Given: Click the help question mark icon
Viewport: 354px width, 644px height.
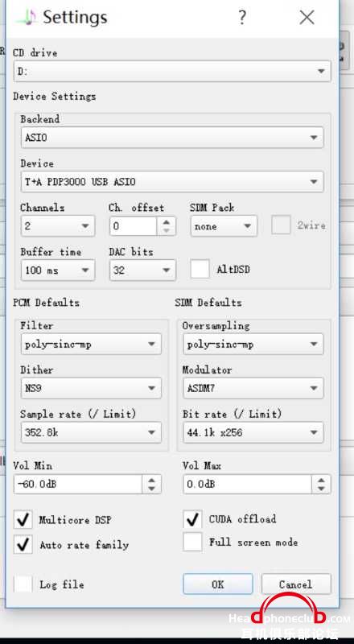Looking at the screenshot, I should tap(242, 18).
